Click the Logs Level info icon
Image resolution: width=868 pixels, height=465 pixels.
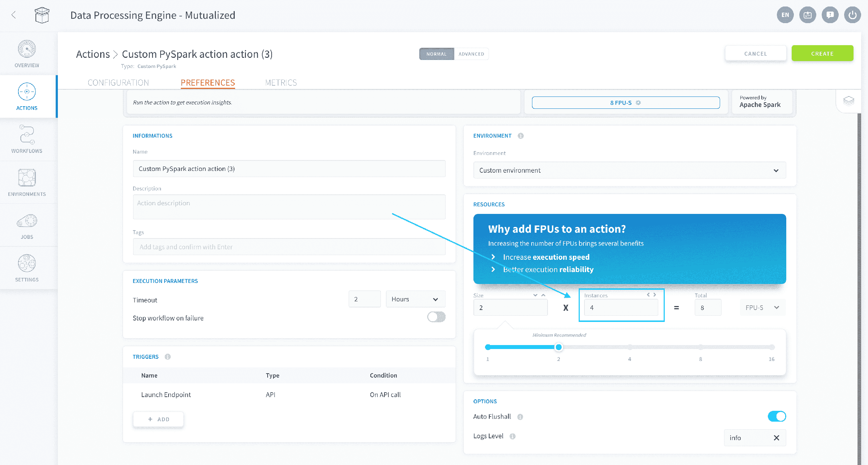click(x=512, y=436)
